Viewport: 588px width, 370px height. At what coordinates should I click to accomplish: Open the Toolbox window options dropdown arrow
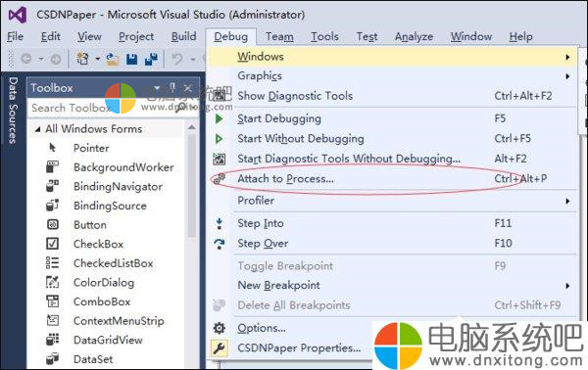[x=157, y=88]
